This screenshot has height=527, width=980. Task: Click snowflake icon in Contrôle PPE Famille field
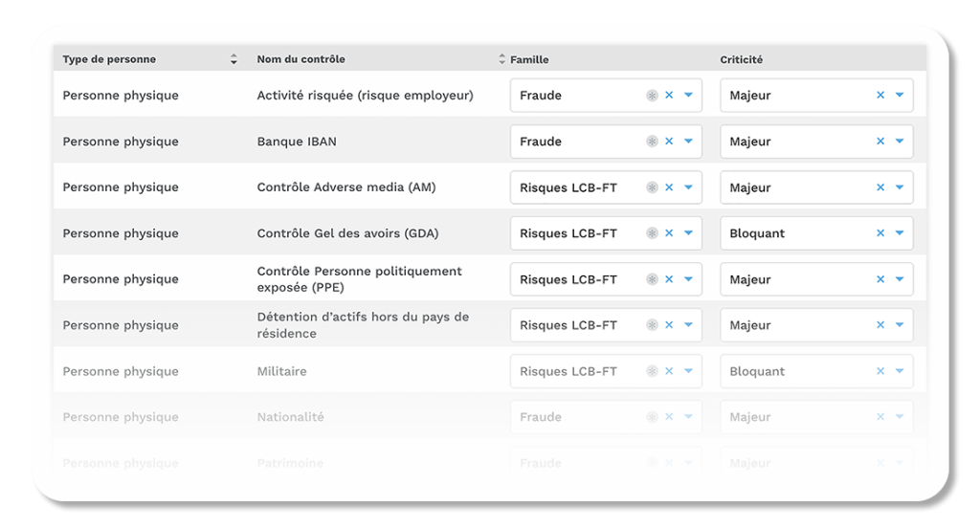point(652,279)
